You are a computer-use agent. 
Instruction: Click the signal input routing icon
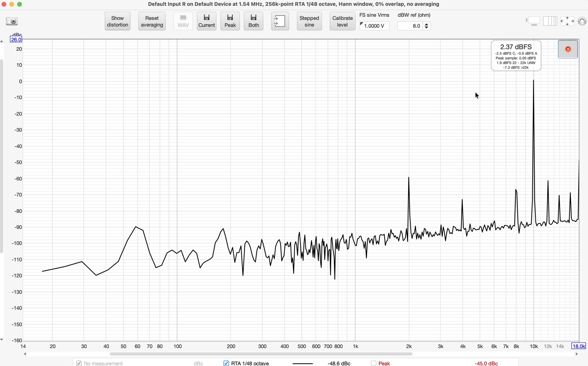coord(280,21)
